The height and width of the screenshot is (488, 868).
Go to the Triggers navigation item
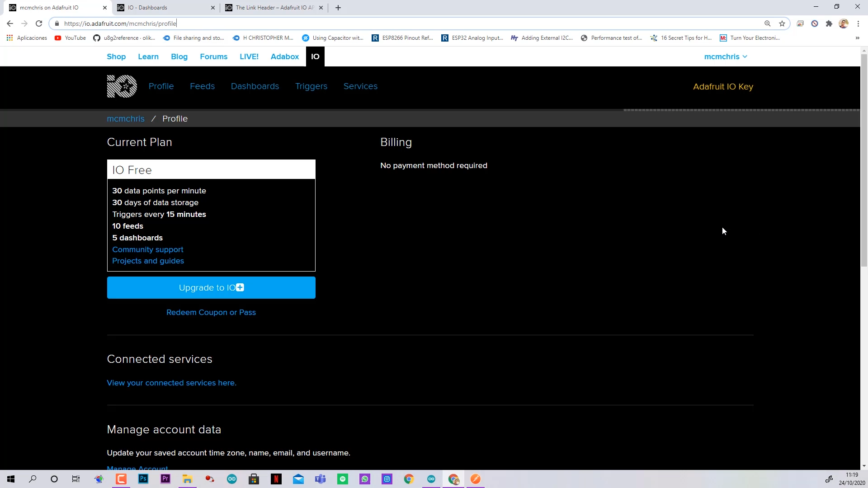coord(311,86)
